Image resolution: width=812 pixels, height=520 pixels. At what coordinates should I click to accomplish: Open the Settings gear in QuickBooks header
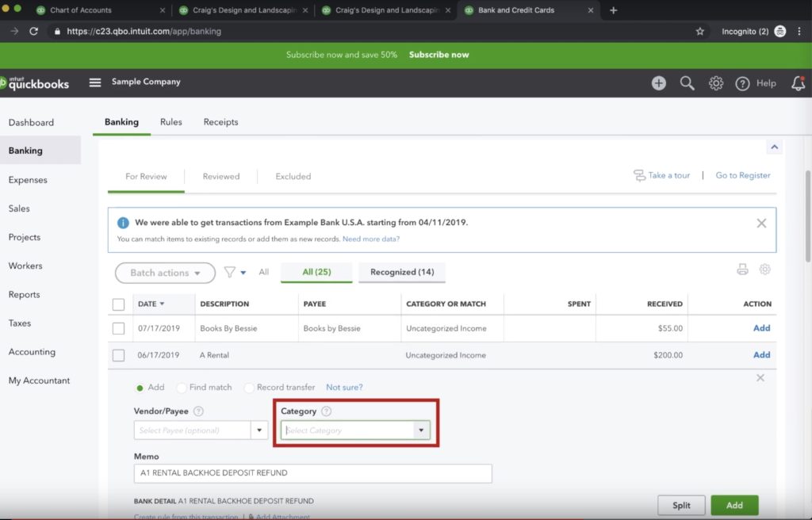716,83
